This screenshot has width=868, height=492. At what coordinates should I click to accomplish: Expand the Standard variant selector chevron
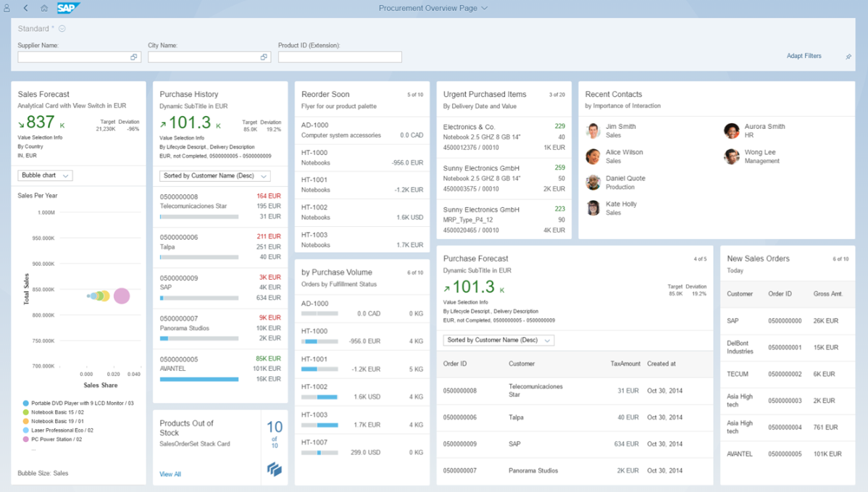[62, 29]
